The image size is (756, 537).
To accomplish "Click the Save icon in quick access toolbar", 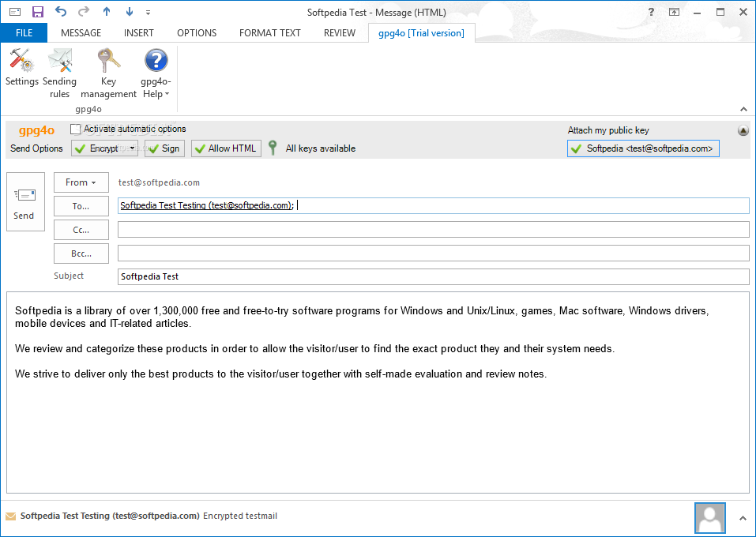I will (x=38, y=12).
